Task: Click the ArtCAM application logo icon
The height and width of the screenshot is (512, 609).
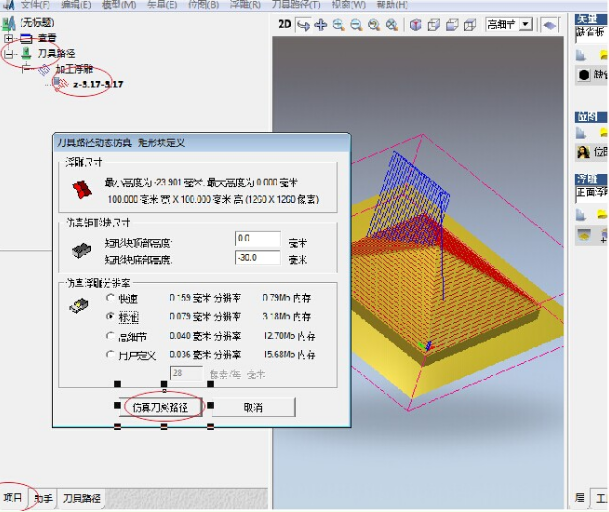Action: [x=8, y=5]
